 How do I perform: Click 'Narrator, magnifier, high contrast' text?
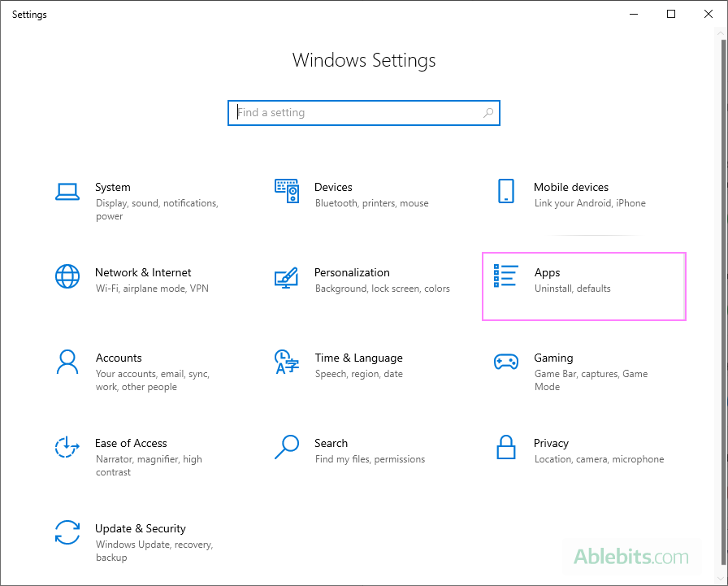click(x=149, y=466)
